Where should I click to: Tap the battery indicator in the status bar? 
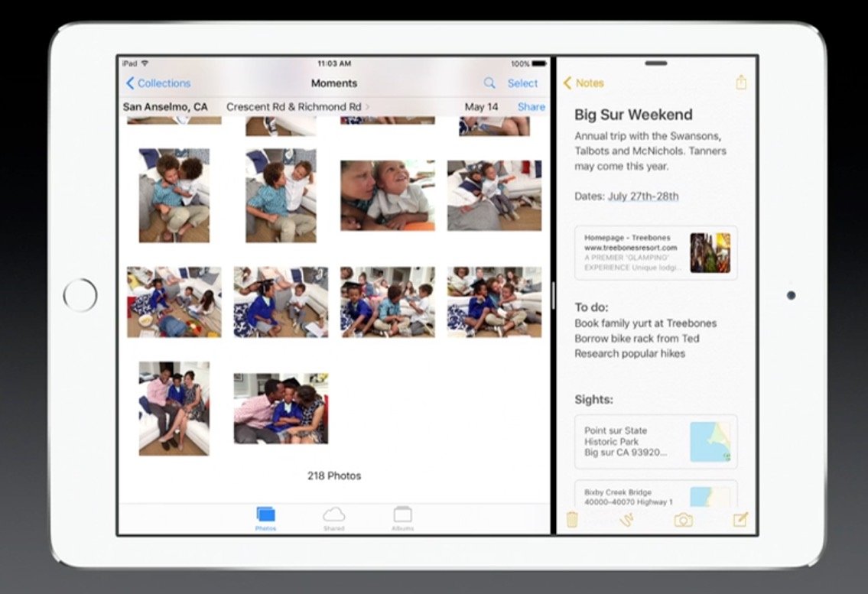tap(539, 63)
